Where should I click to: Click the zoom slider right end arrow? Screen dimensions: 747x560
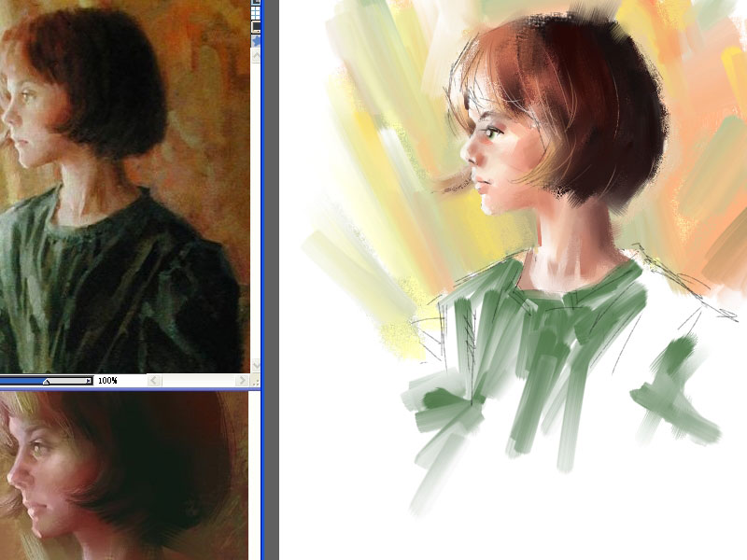[x=89, y=381]
